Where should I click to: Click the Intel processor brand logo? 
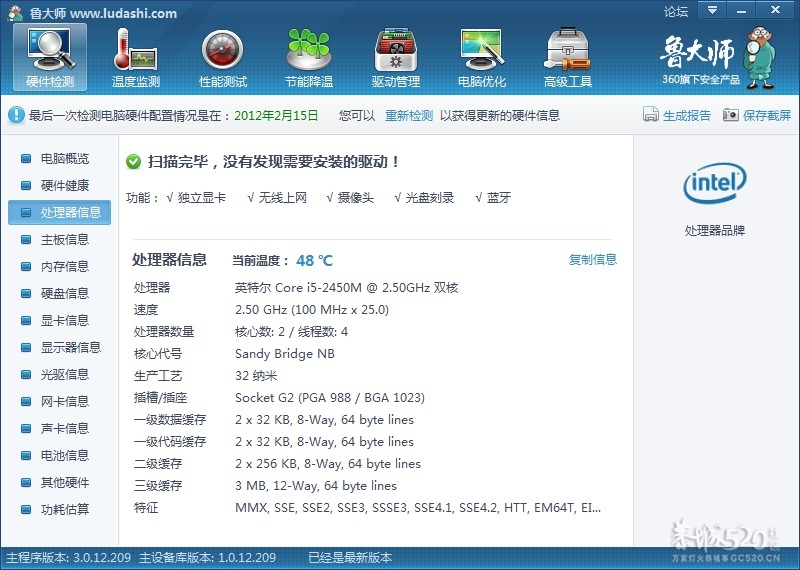click(x=714, y=184)
